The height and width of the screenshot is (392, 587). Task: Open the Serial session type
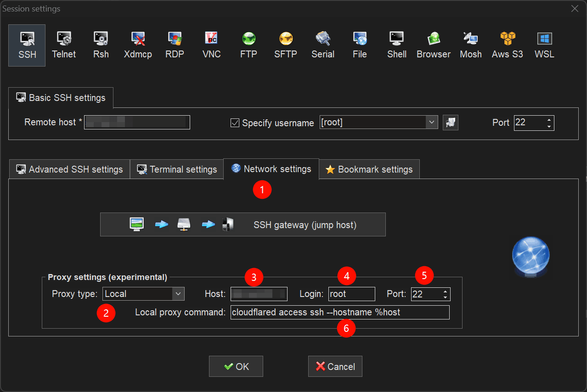[322, 45]
